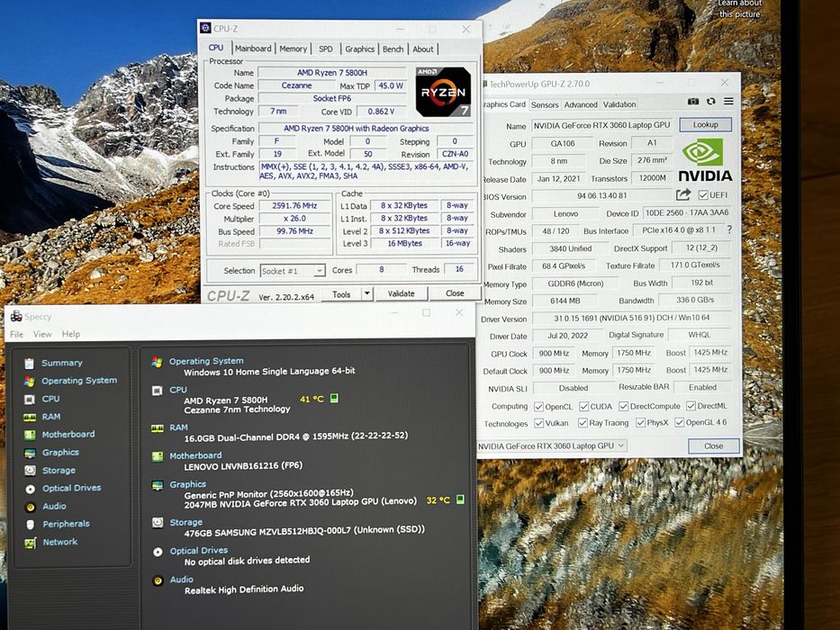Click the Optical Drives disc icon in sidebar
The height and width of the screenshot is (630, 840).
31,489
